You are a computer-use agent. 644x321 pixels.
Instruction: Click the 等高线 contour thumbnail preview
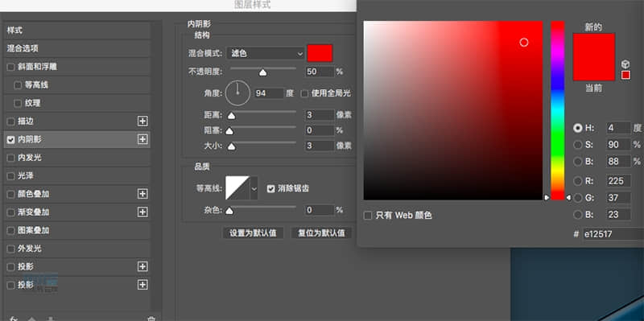(237, 188)
